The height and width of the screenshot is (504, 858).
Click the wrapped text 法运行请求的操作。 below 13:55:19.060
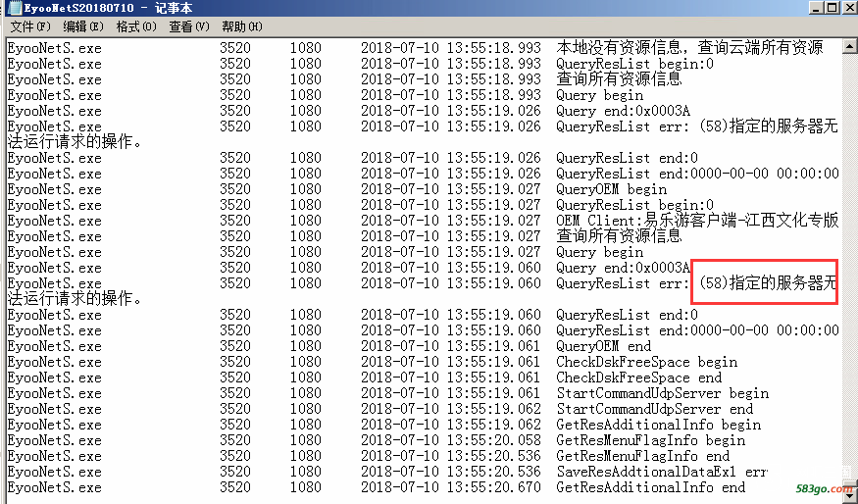(75, 299)
